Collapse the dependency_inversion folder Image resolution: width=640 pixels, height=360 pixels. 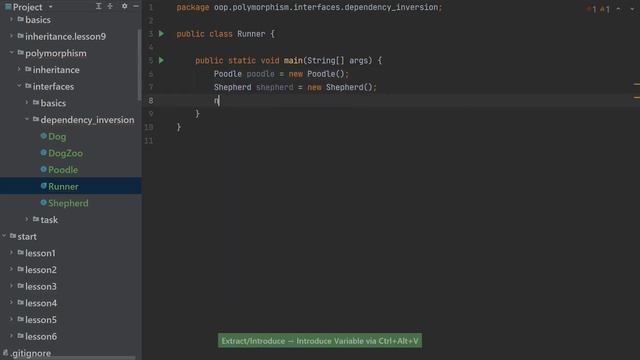(27, 119)
